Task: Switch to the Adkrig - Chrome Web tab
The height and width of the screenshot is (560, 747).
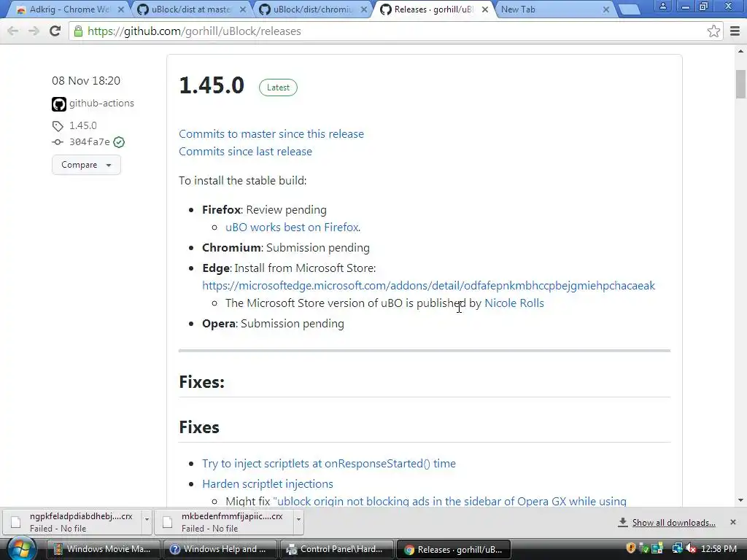Action: [69, 9]
